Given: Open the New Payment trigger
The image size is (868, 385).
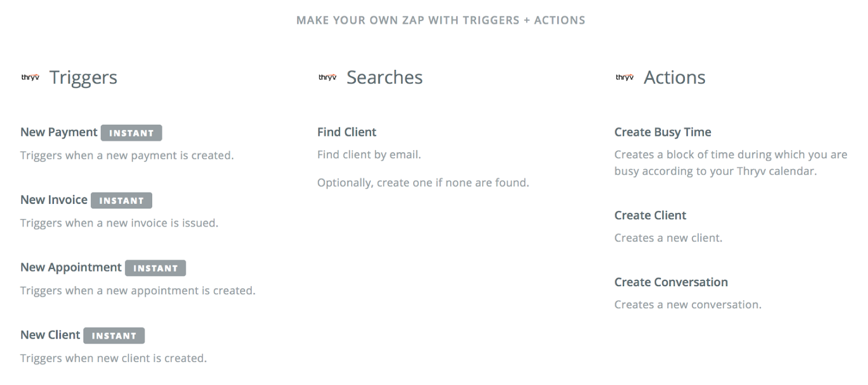Looking at the screenshot, I should pos(59,132).
